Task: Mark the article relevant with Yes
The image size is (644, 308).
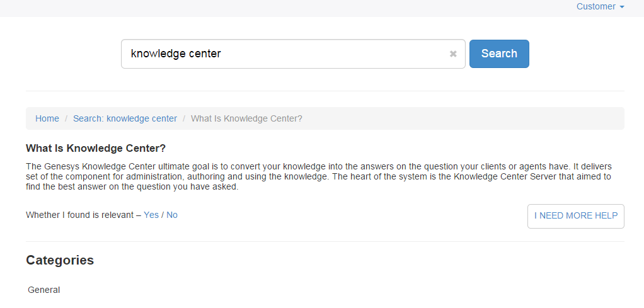Action: coord(151,215)
